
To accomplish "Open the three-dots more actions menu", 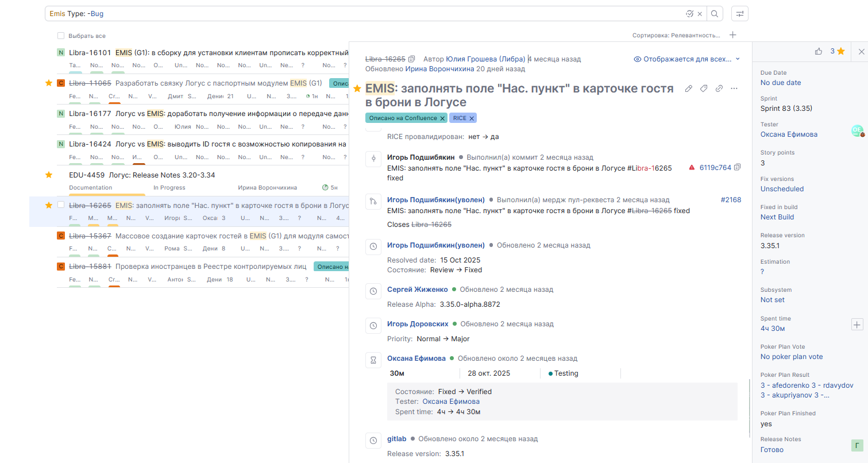I will point(734,88).
